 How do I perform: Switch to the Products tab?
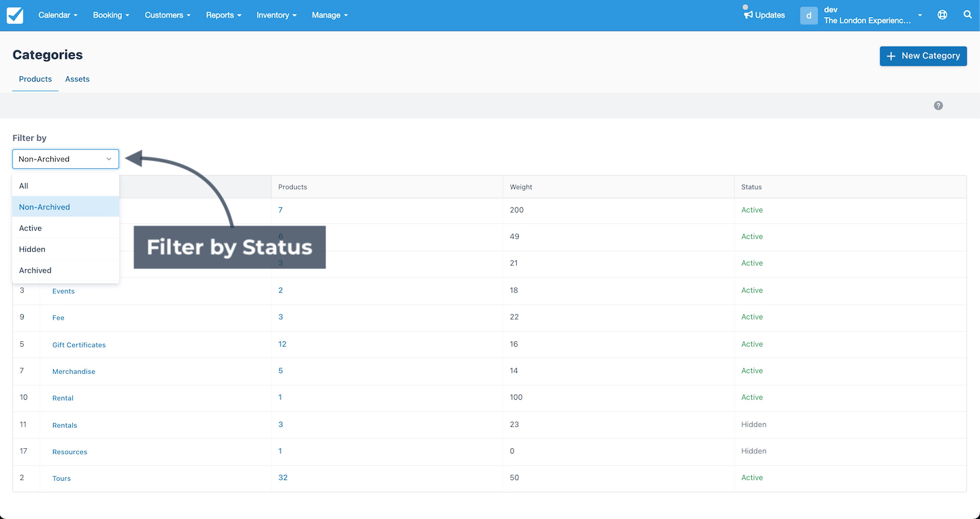pyautogui.click(x=35, y=79)
